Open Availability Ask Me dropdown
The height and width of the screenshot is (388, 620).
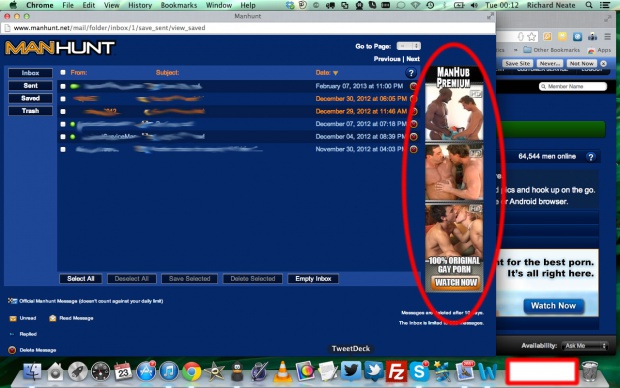pyautogui.click(x=584, y=346)
